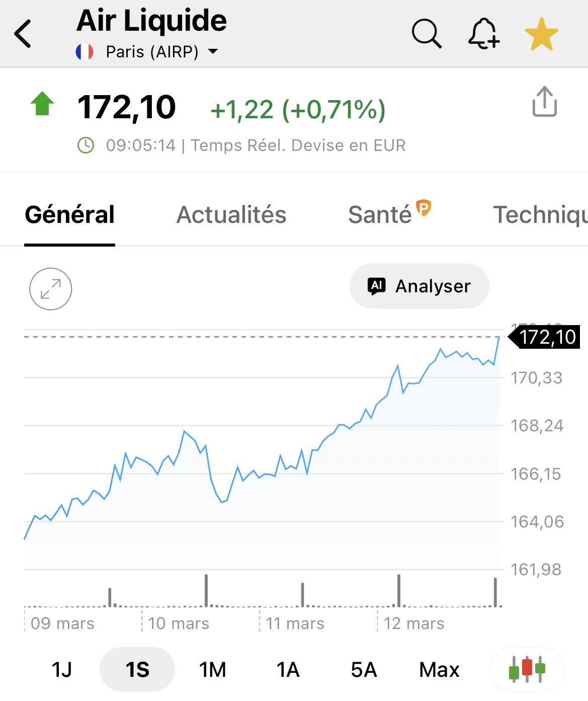
Task: Expand chart to fullscreen view
Action: (x=51, y=289)
